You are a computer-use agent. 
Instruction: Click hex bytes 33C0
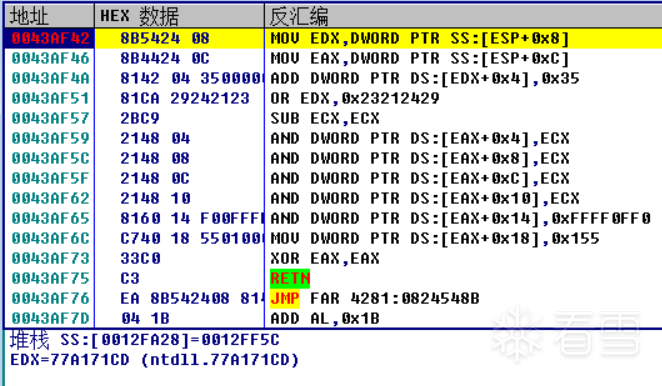pyautogui.click(x=140, y=258)
